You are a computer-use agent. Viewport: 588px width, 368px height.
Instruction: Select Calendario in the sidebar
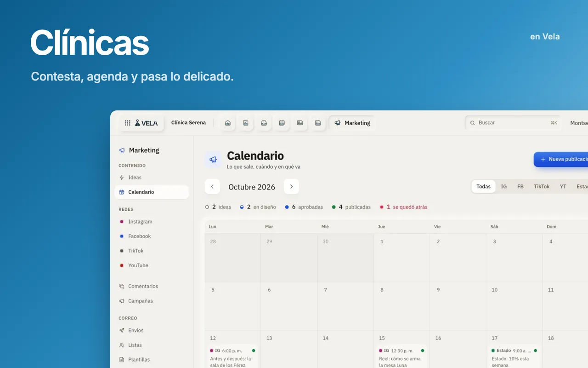pyautogui.click(x=152, y=192)
